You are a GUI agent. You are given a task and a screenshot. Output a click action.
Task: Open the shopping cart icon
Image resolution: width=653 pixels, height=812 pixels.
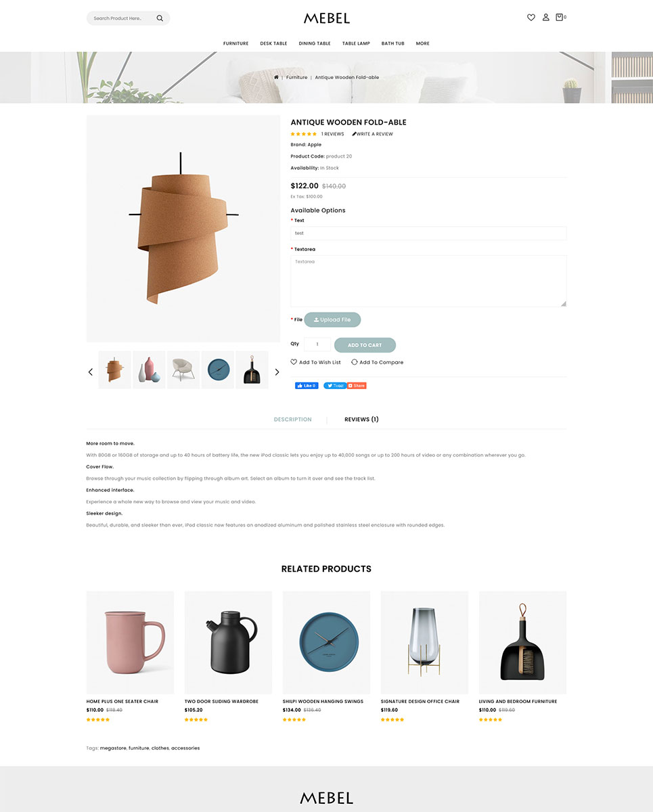(x=560, y=18)
